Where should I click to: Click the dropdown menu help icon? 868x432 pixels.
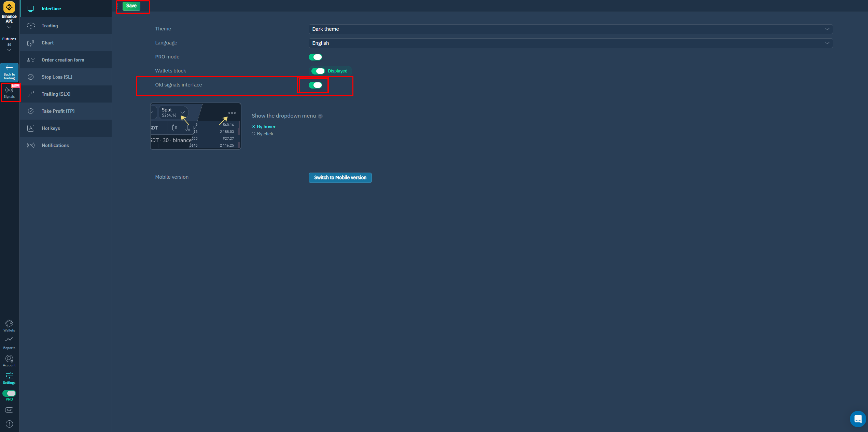pyautogui.click(x=320, y=116)
